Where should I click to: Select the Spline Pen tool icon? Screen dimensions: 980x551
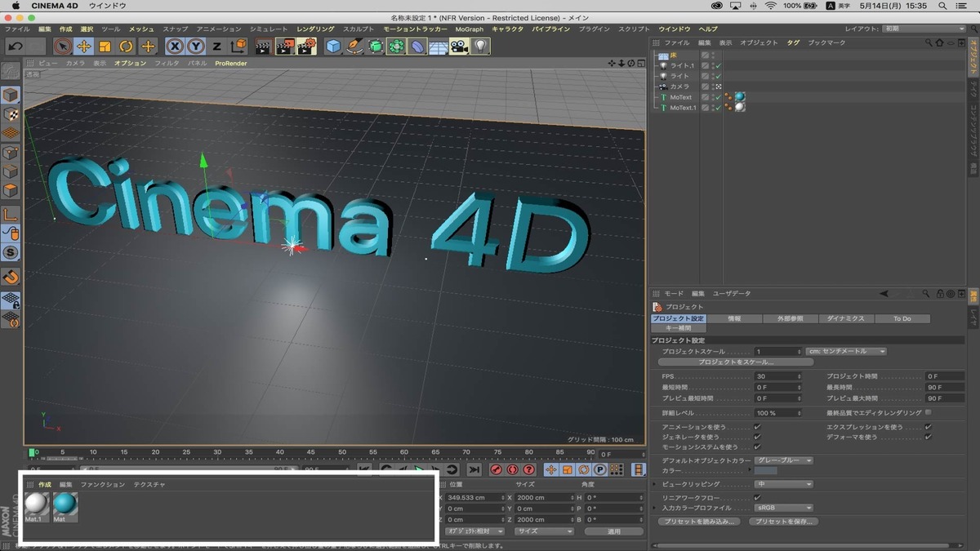(354, 47)
